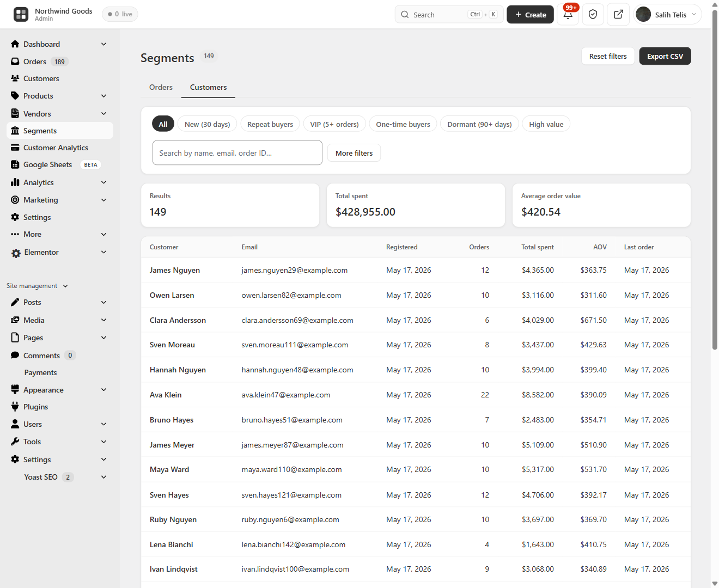
Task: Click the Orders inbox icon
Action: pyautogui.click(x=15, y=62)
